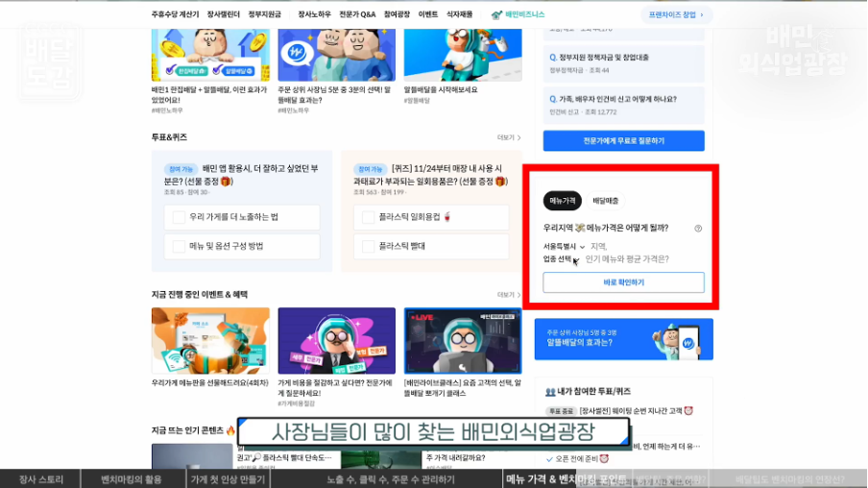Select the 메뉴가격 tab
This screenshot has width=868, height=488.
coord(563,201)
